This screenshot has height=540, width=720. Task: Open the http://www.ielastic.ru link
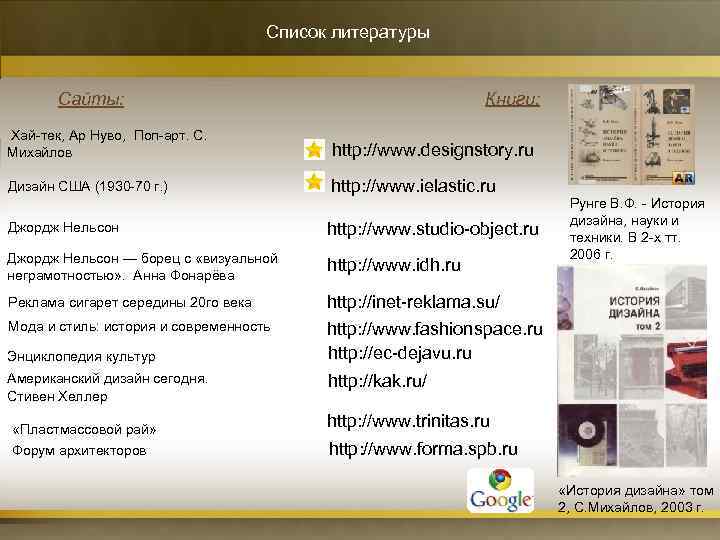coord(413,186)
